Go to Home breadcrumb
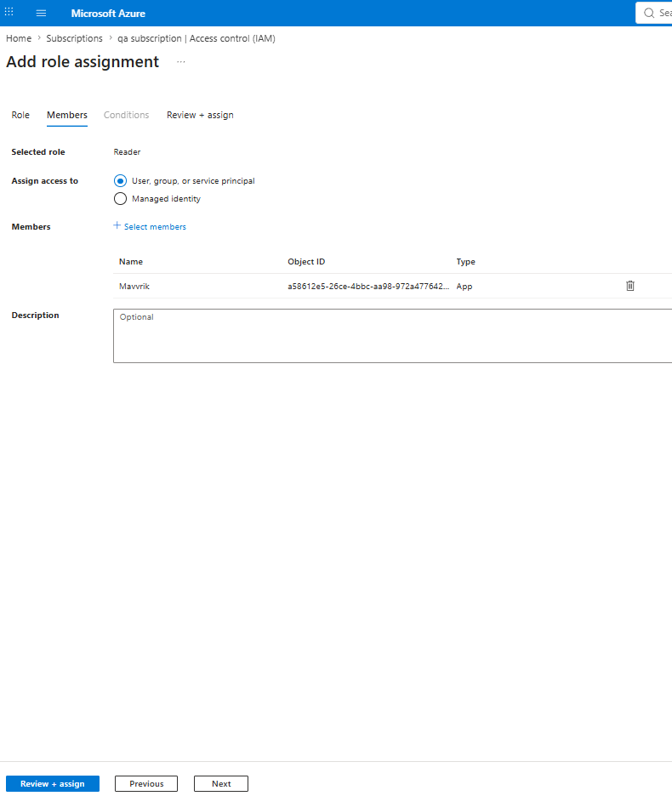 tap(19, 38)
